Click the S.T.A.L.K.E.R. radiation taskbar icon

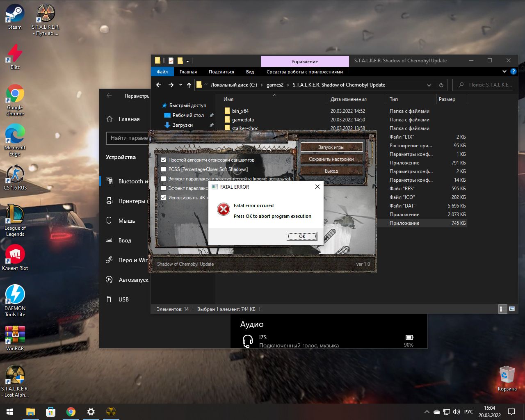(111, 411)
